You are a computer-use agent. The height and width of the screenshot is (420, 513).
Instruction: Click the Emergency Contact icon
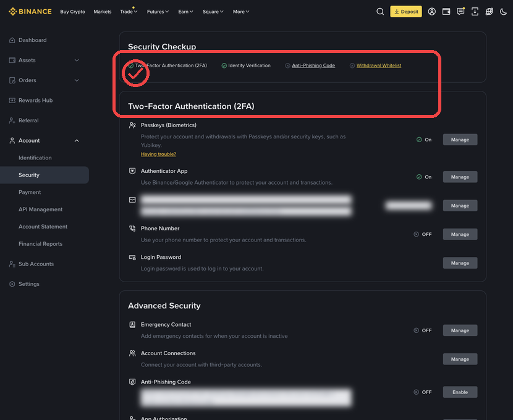click(x=132, y=324)
